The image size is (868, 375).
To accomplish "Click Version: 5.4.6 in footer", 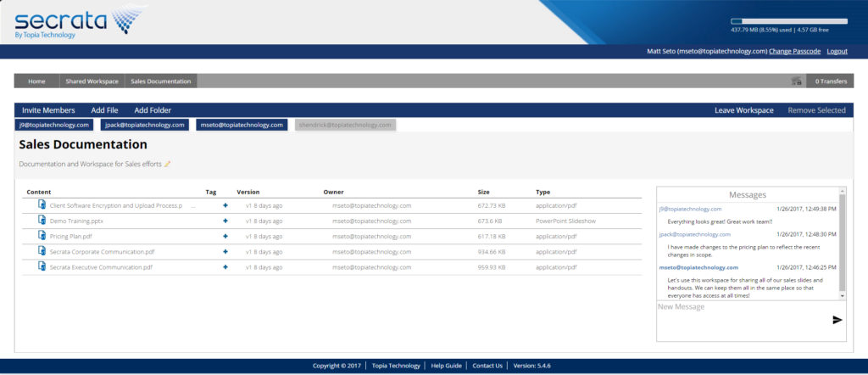I will 532,366.
